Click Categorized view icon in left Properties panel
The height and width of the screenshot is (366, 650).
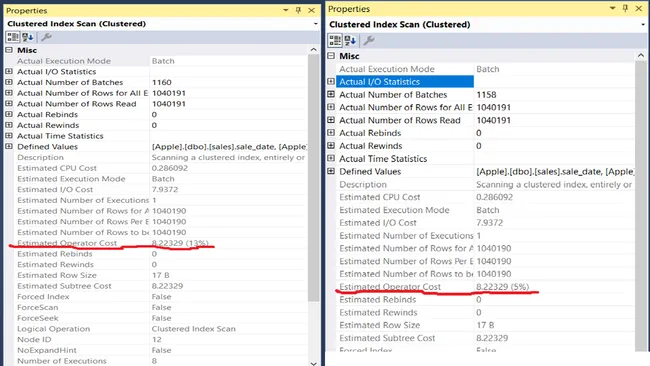click(x=12, y=37)
